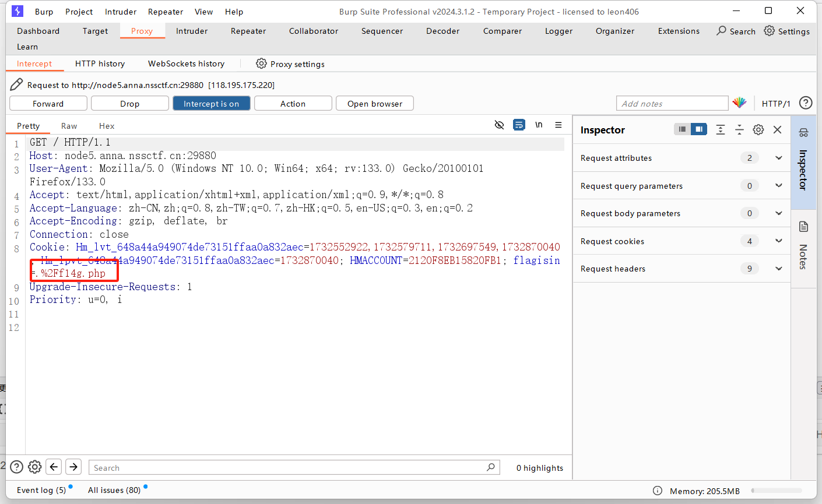Open the highlight color picker icon
This screenshot has height=504, width=822.
click(x=739, y=103)
